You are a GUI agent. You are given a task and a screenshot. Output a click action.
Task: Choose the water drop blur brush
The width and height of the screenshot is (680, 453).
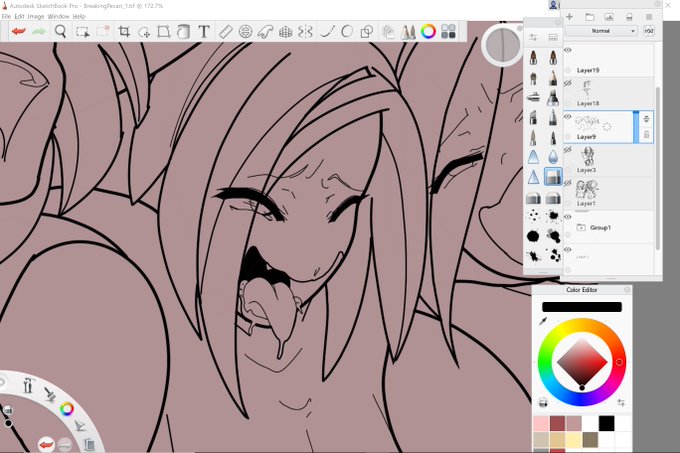[x=553, y=156]
